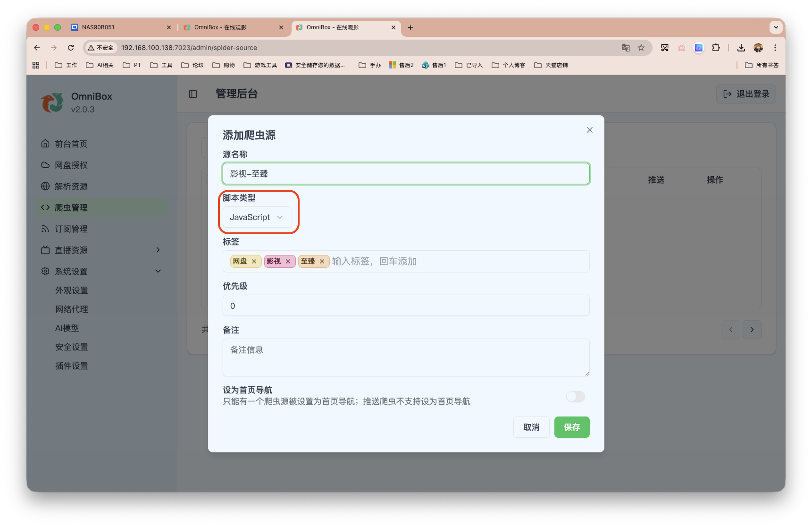Viewport: 812px width, 527px height.
Task: Click the 爬虫管理 code icon
Action: point(45,207)
